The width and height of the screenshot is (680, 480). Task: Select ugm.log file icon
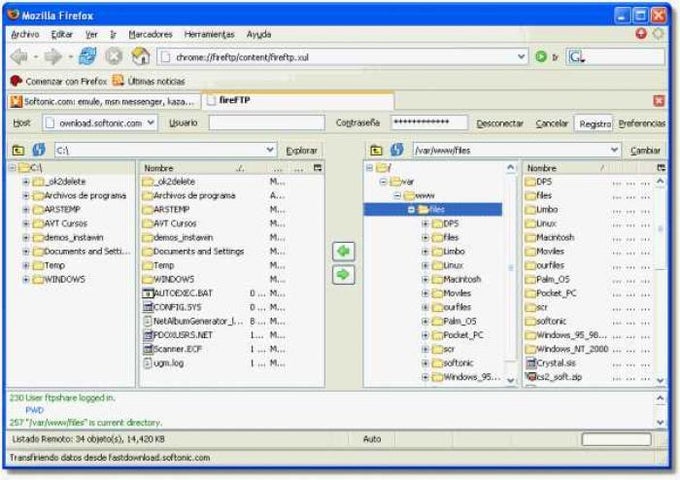point(147,363)
